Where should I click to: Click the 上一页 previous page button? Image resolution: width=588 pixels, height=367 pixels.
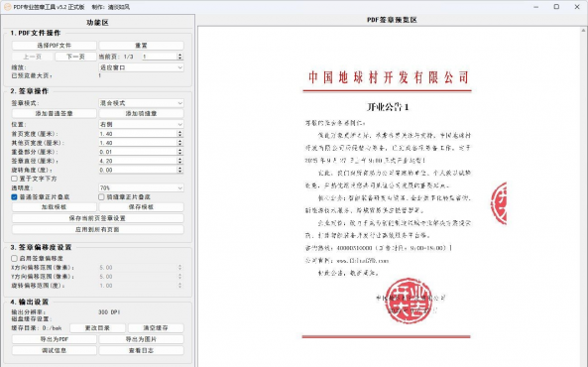point(33,57)
